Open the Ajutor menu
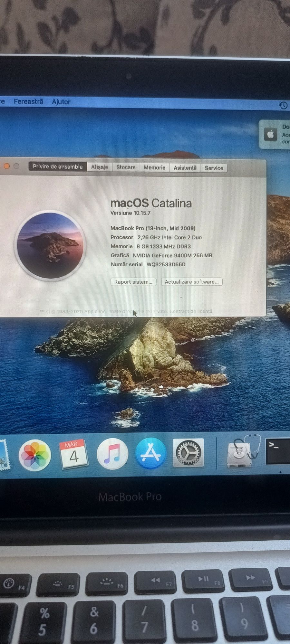This screenshot has height=644, width=290. click(x=61, y=102)
